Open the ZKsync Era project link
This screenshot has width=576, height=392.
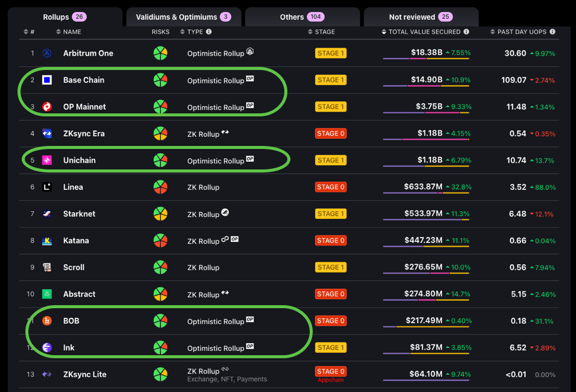pos(83,134)
